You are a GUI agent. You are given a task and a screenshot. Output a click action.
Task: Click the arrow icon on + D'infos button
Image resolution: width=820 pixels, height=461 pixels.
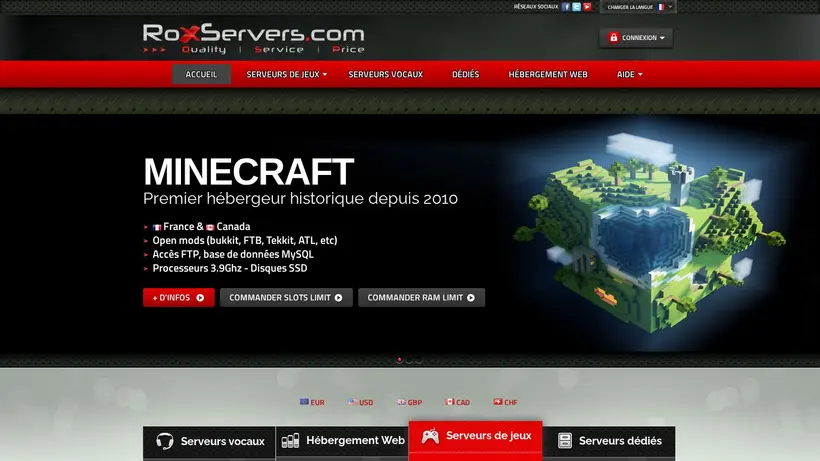coord(200,298)
